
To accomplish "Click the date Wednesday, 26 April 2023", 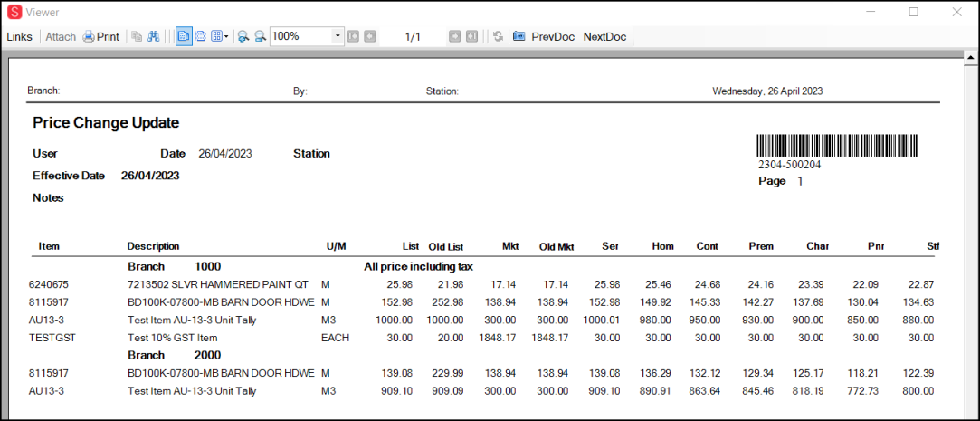I will pos(767,91).
